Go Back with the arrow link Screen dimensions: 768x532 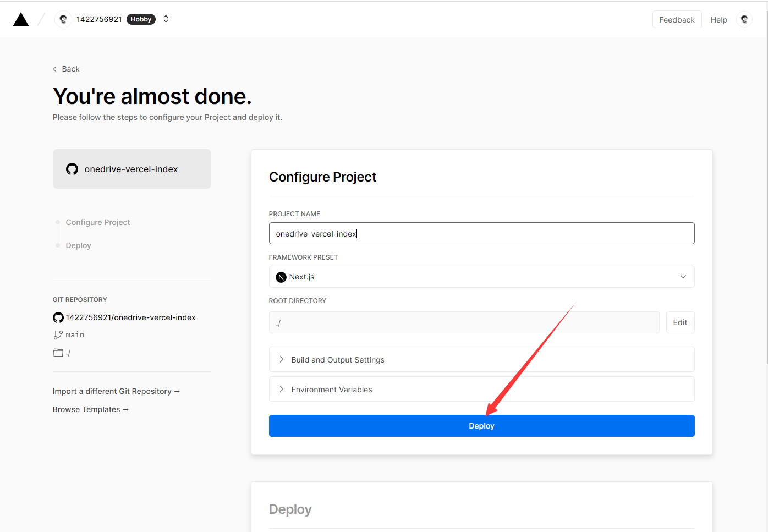point(66,69)
